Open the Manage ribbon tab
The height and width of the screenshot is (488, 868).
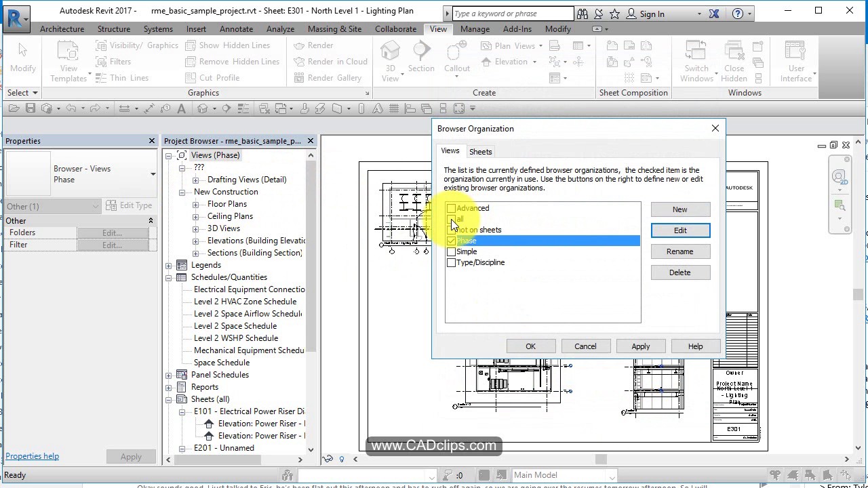pyautogui.click(x=475, y=29)
